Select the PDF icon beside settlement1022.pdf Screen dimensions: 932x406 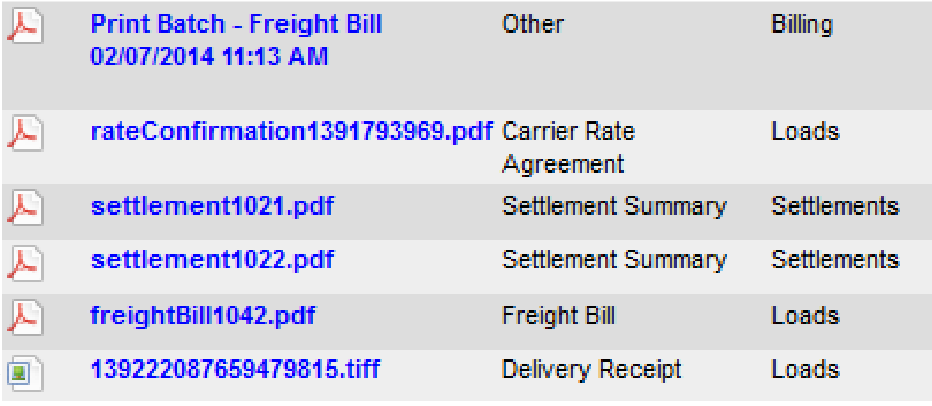[x=25, y=263]
